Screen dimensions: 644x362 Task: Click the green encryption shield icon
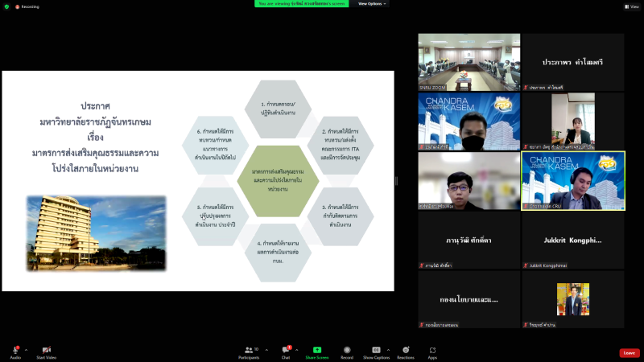(6, 6)
